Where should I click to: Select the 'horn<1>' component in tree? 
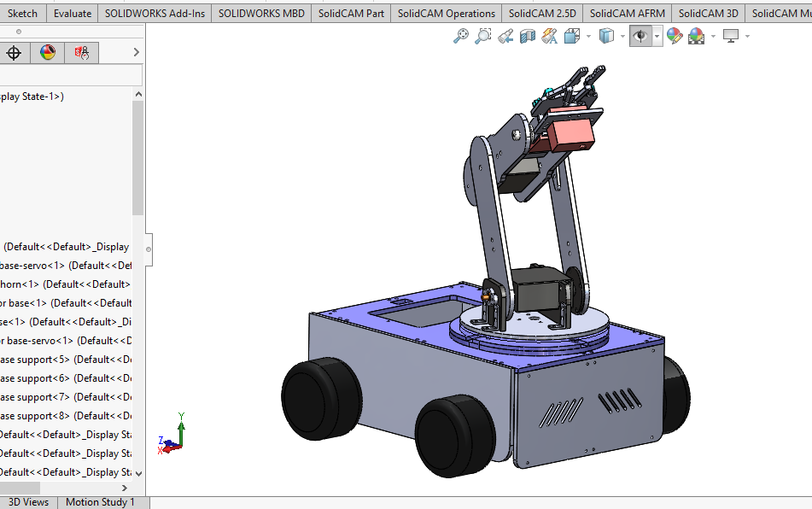66,284
